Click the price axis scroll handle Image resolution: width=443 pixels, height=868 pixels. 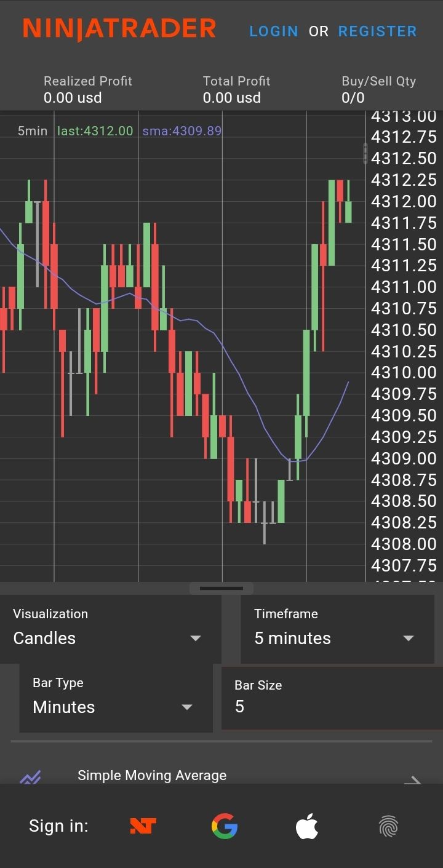coord(365,153)
